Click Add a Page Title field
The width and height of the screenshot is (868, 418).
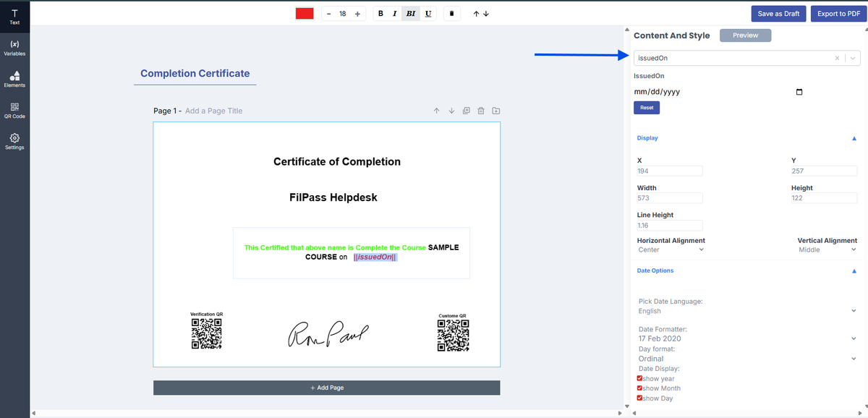pyautogui.click(x=214, y=111)
